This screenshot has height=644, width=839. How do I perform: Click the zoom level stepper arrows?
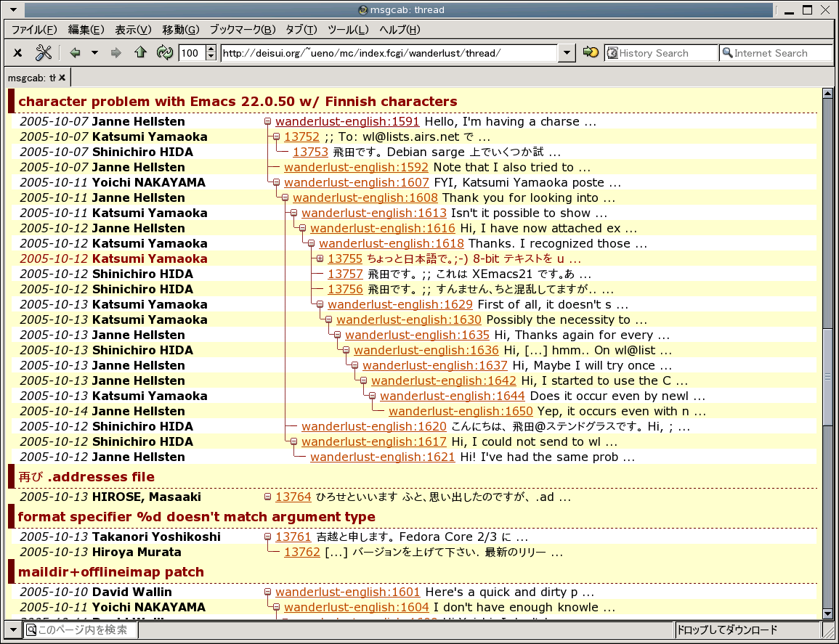211,53
